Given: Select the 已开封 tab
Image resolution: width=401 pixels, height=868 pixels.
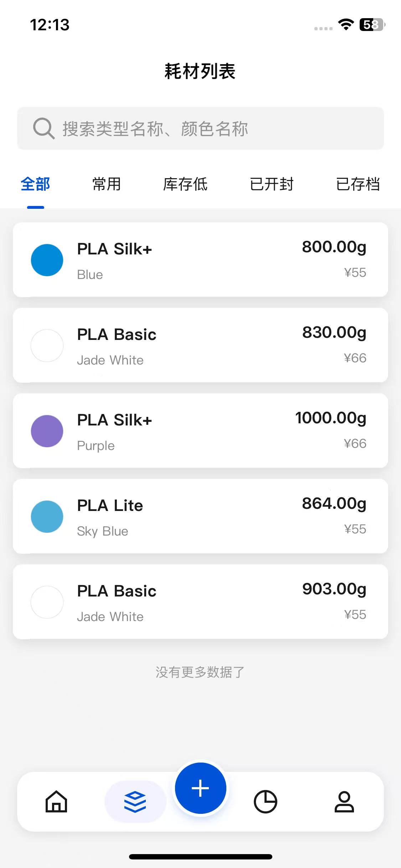Looking at the screenshot, I should tap(272, 184).
